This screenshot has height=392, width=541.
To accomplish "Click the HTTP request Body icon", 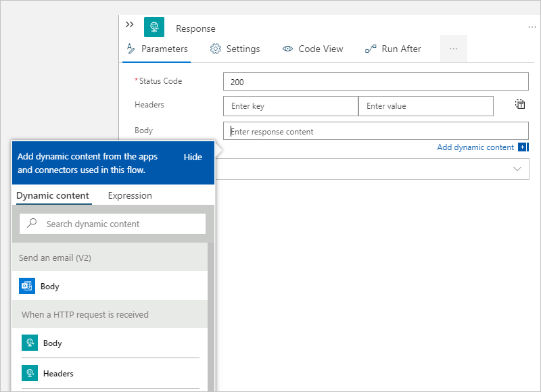I will [x=28, y=343].
